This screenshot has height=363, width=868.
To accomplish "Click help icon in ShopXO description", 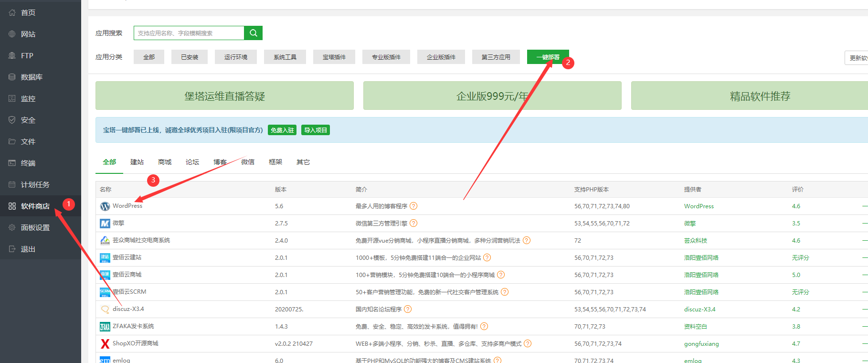I will click(x=528, y=343).
